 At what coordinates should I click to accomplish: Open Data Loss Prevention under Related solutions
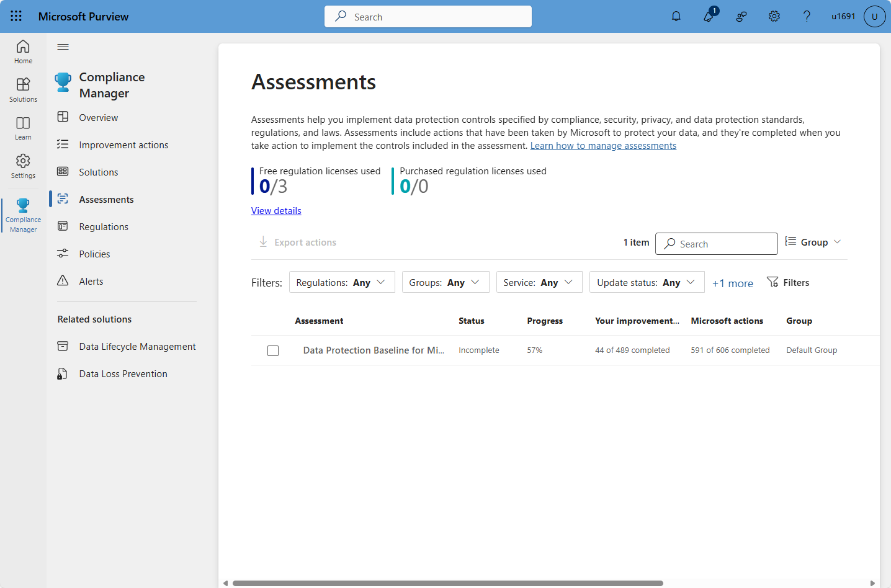coord(123,373)
